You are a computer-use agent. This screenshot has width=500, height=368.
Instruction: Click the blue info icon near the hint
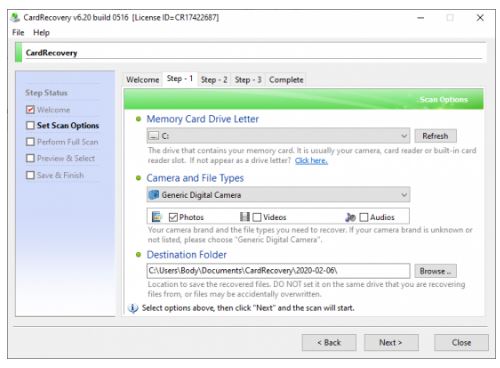click(x=133, y=308)
